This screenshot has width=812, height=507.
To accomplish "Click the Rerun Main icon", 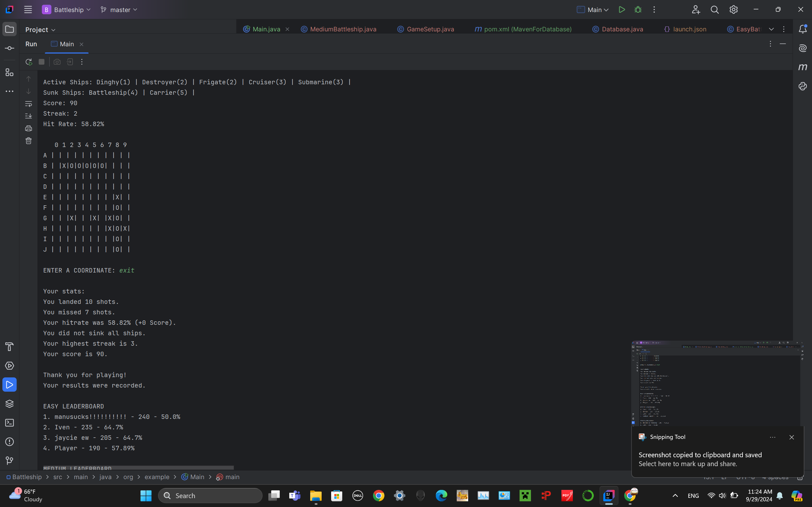I will (29, 62).
